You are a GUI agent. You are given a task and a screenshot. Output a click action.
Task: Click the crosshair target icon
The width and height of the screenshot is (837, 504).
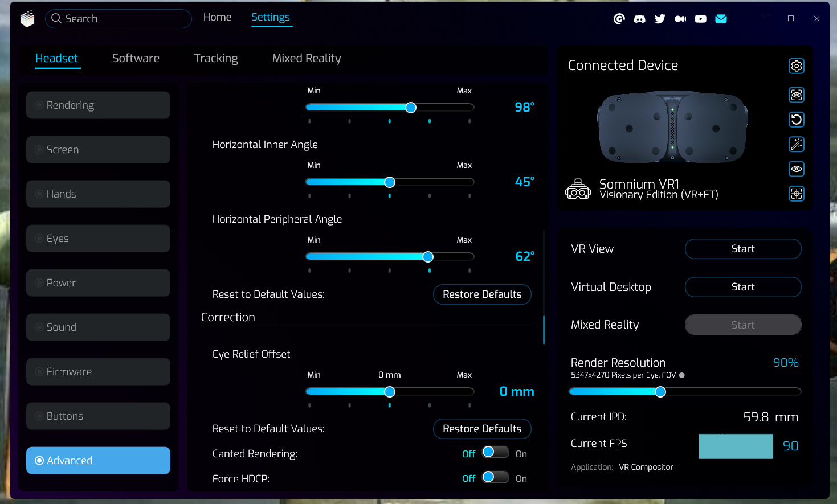[797, 194]
